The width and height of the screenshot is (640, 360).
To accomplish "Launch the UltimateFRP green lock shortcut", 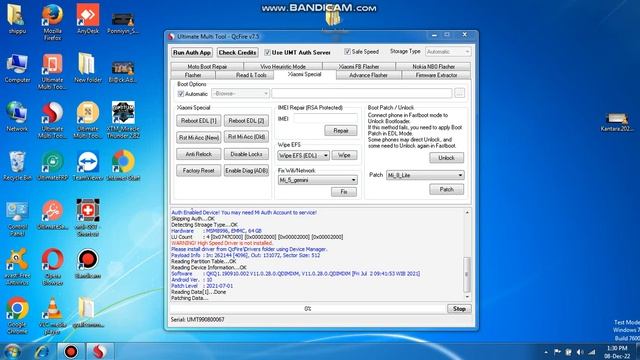I will (x=52, y=166).
